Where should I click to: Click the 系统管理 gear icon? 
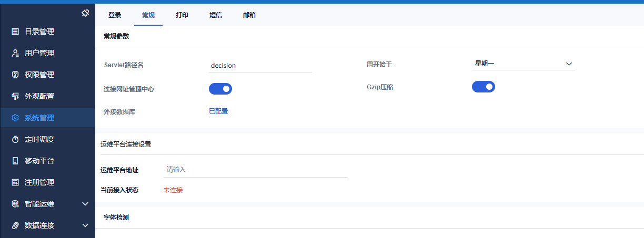pyautogui.click(x=15, y=118)
